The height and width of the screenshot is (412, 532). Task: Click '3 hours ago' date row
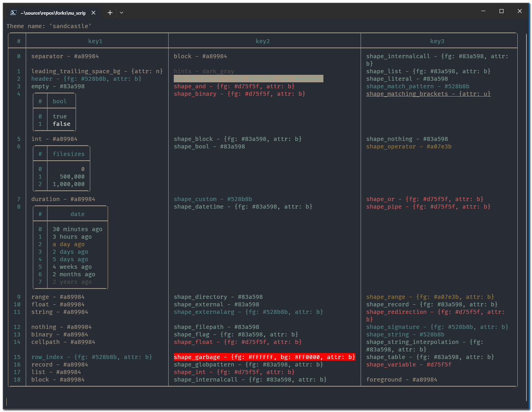point(72,237)
